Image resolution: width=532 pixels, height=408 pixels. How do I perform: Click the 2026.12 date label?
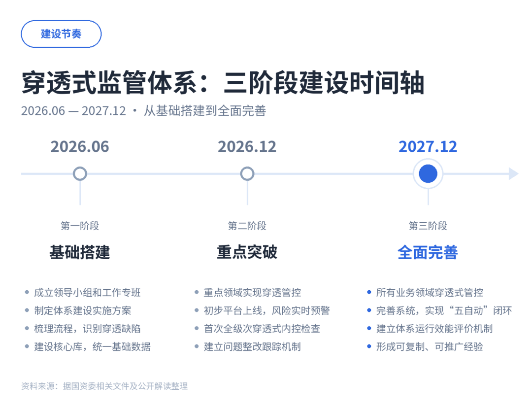(247, 147)
